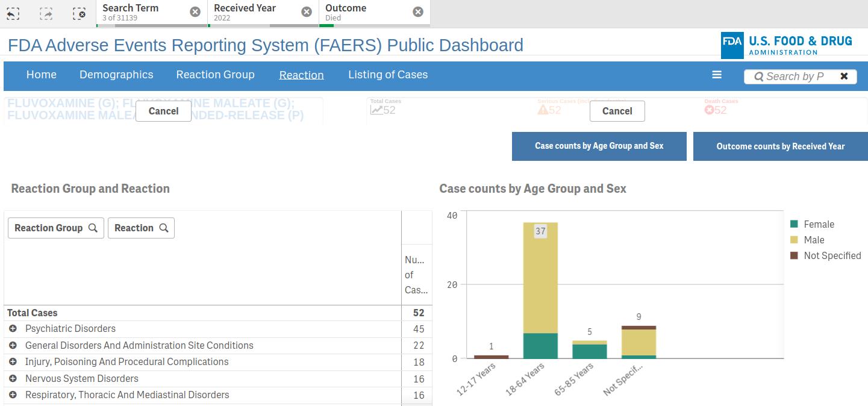Viewport: 868px width, 406px height.
Task: Click the Female legend color swatch
Action: tap(794, 224)
